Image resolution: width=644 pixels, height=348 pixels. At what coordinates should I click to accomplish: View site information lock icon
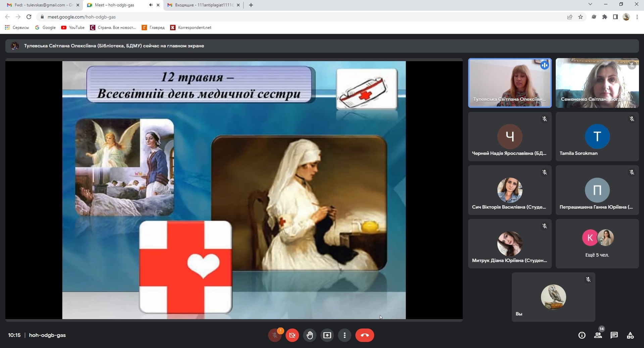[42, 17]
